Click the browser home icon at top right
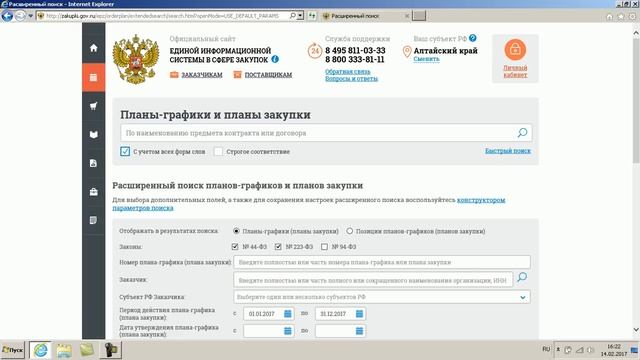 [x=609, y=16]
